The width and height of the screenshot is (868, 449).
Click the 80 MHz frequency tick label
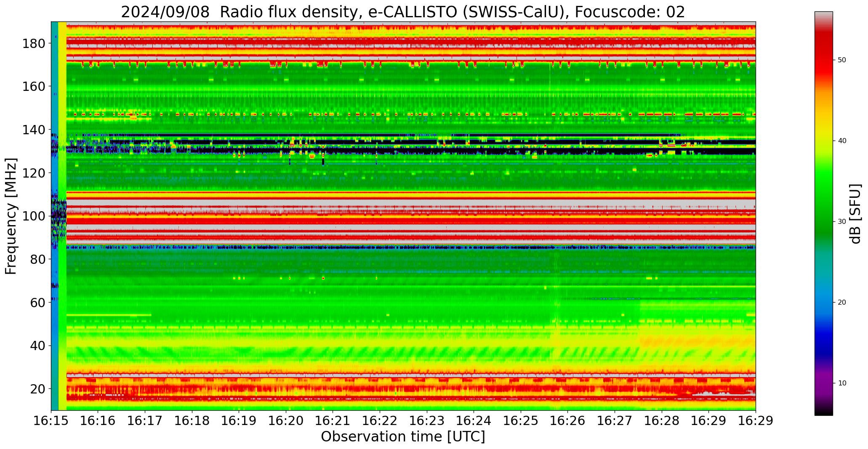point(37,260)
